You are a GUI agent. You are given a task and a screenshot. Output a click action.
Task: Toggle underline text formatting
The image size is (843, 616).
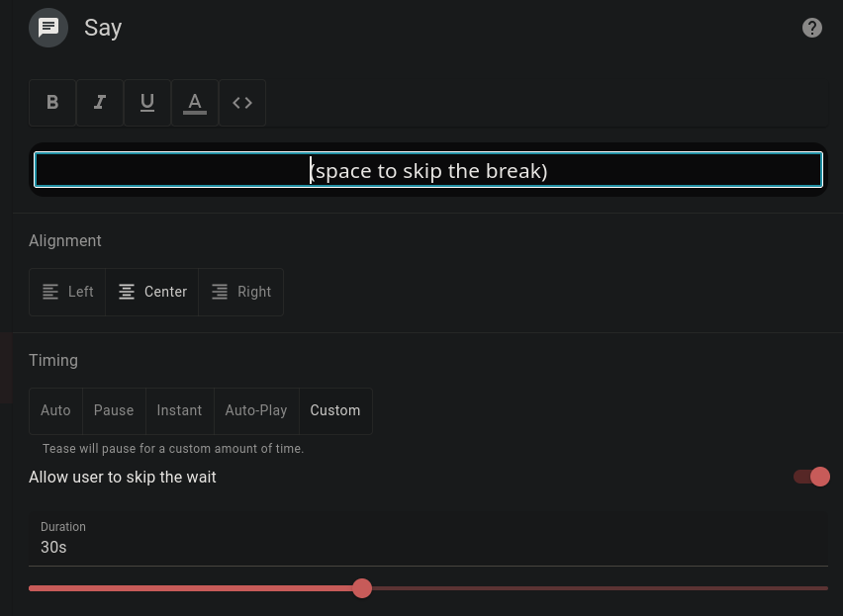coord(147,103)
